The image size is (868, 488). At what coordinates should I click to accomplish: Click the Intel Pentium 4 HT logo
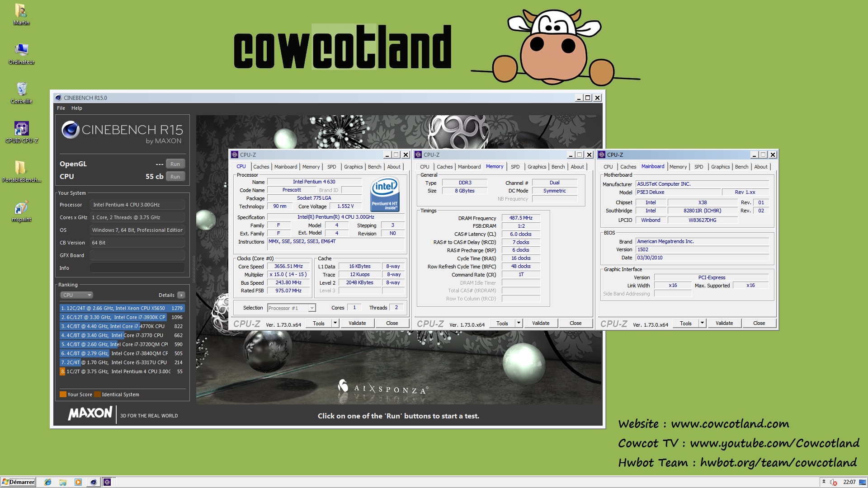pos(384,194)
